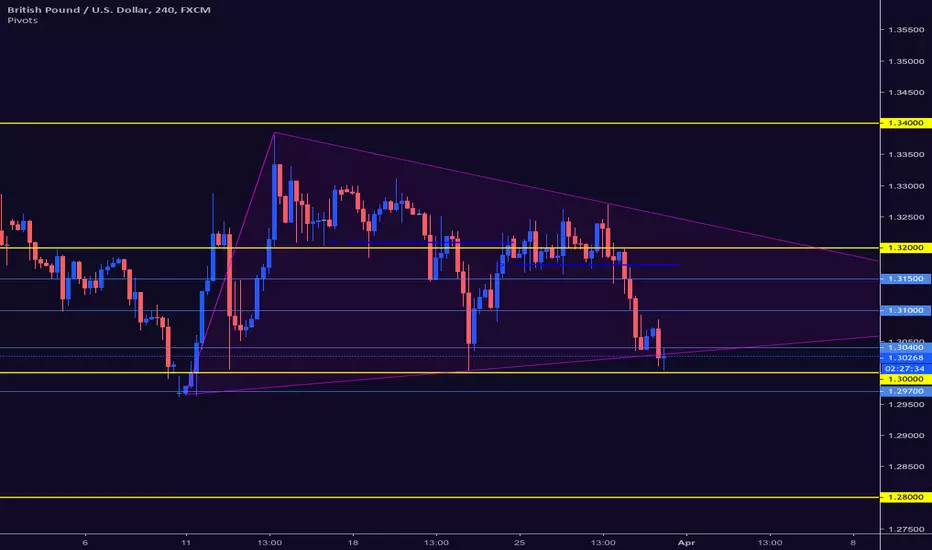Viewport: 932px width, 550px height.
Task: Select the yellow 1.30000 price tag
Action: click(906, 379)
